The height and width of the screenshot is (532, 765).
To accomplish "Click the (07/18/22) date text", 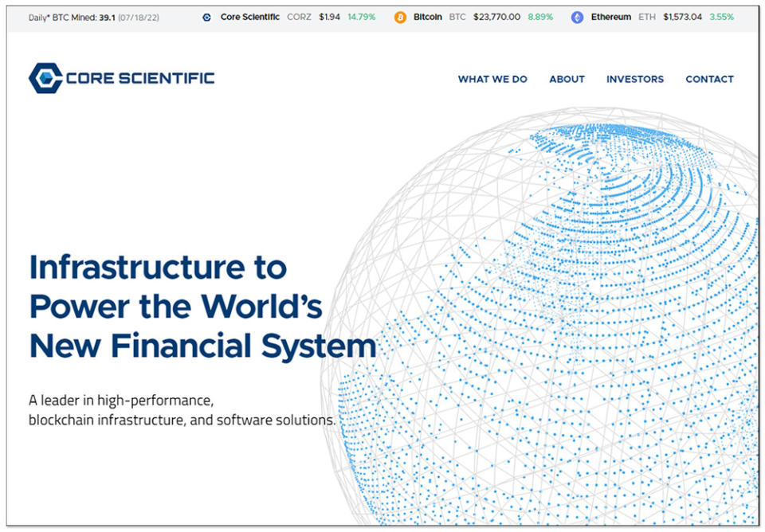I will click(139, 18).
